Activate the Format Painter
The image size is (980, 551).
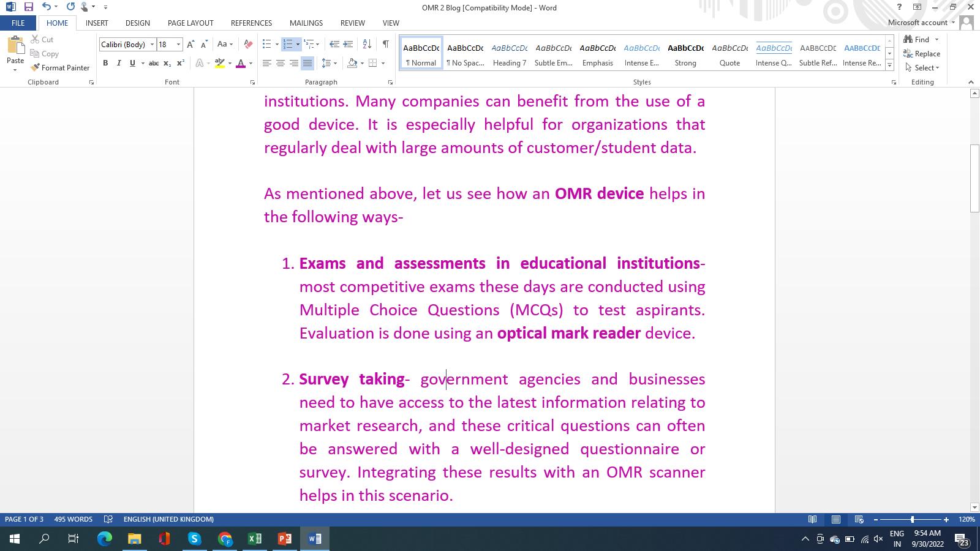point(60,68)
